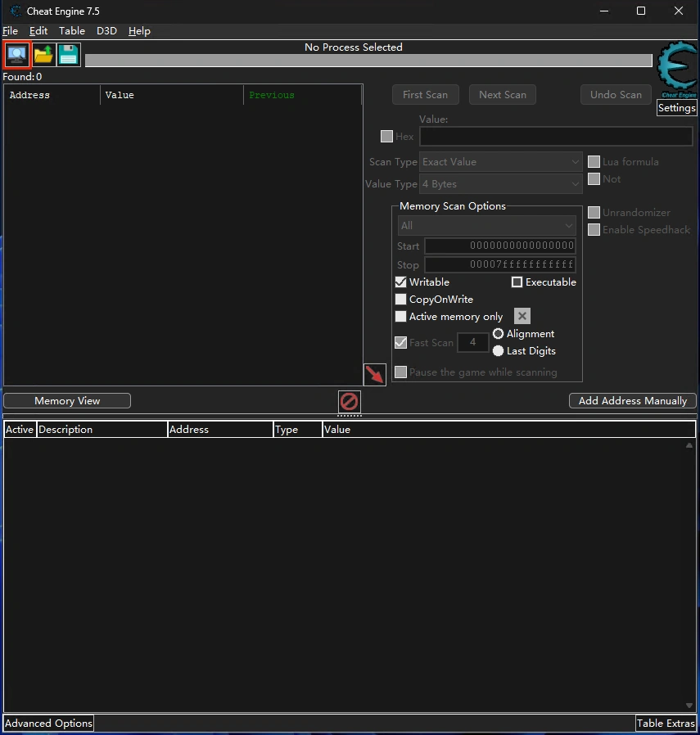Toggle the Fast Scan checkbox
700x735 pixels.
401,343
